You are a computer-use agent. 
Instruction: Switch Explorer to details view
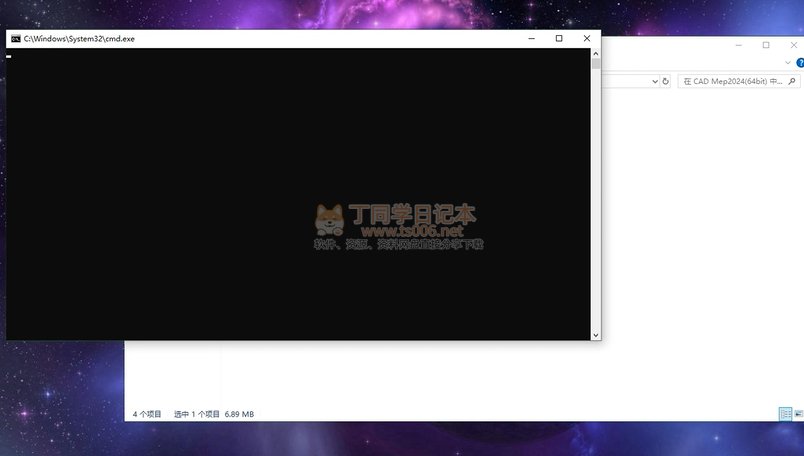point(786,413)
